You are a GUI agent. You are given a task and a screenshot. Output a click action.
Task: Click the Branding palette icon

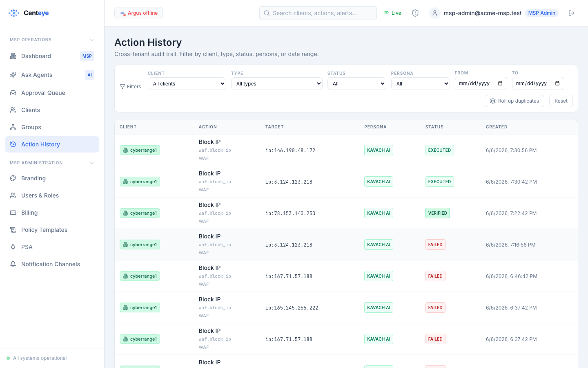coord(13,178)
